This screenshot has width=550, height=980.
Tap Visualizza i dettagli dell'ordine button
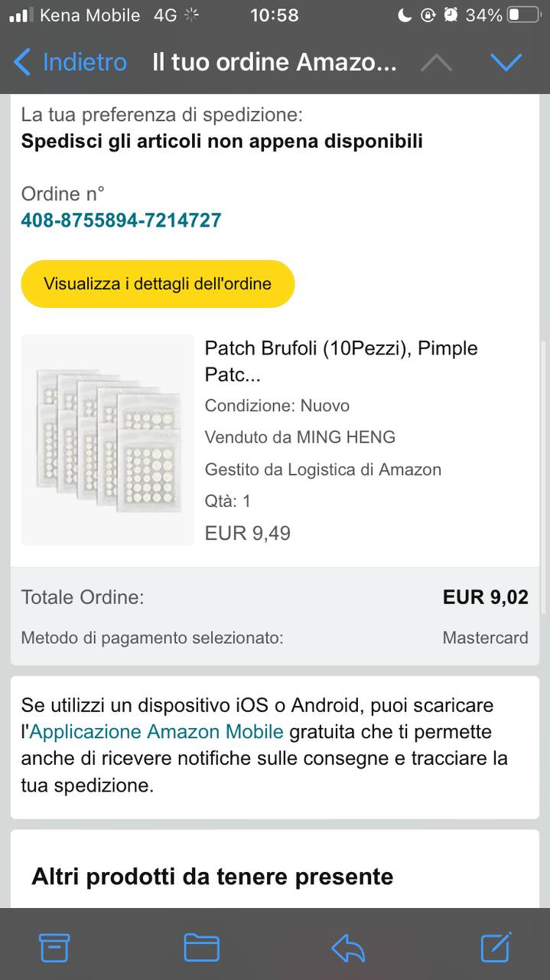point(158,284)
